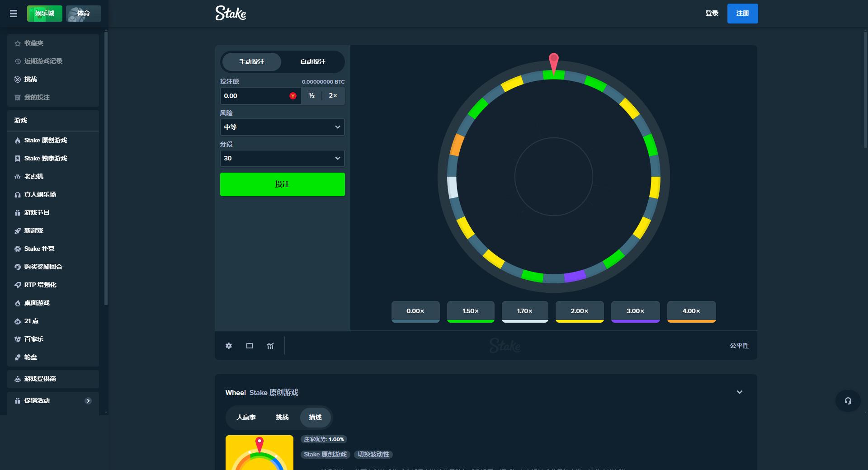This screenshot has height=470, width=868.
Task: Click the orange 4.00× multiplier chip
Action: point(691,311)
